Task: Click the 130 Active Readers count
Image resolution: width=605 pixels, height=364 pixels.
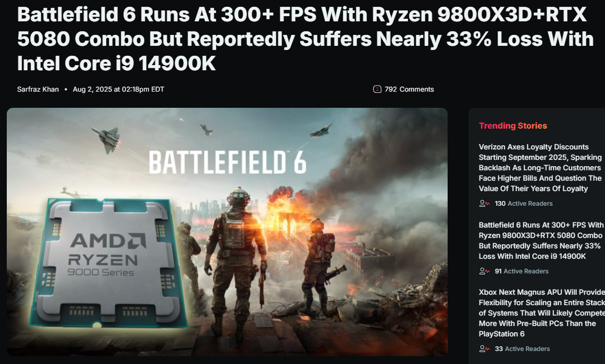Action: (524, 204)
